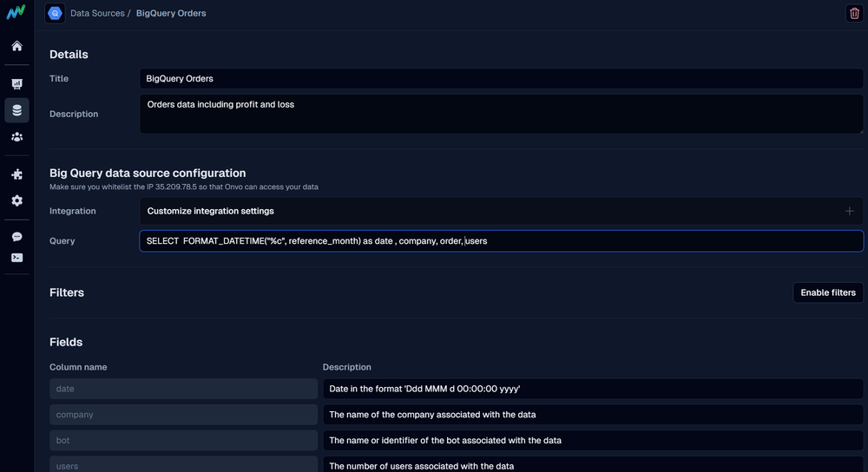Click the trash icon to delete data source

[x=853, y=14]
